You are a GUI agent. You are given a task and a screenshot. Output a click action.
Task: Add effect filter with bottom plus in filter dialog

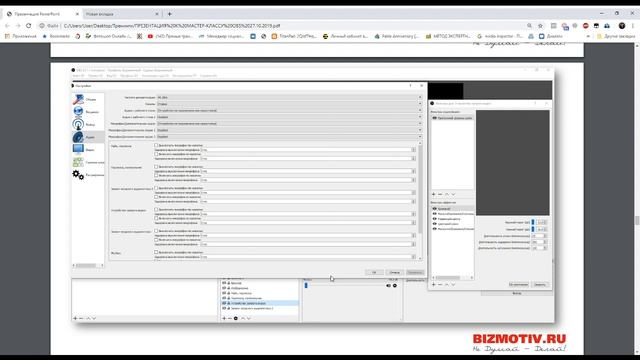(x=433, y=284)
